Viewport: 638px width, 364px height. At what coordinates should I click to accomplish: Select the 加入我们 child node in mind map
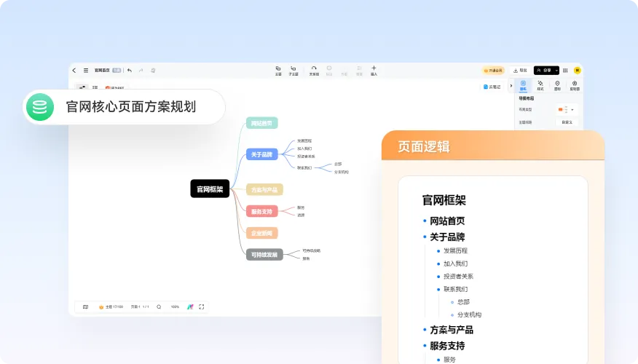tap(304, 149)
